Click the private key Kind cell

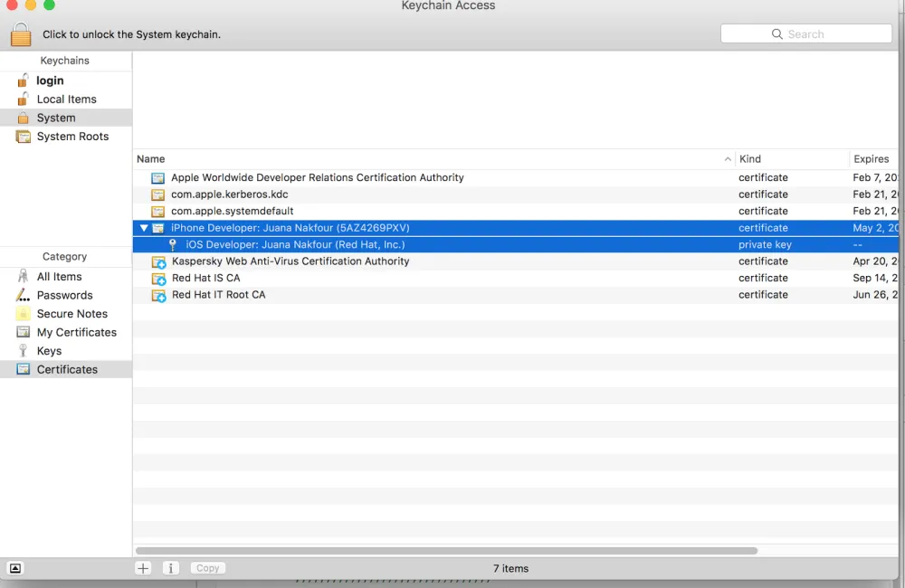pyautogui.click(x=765, y=244)
